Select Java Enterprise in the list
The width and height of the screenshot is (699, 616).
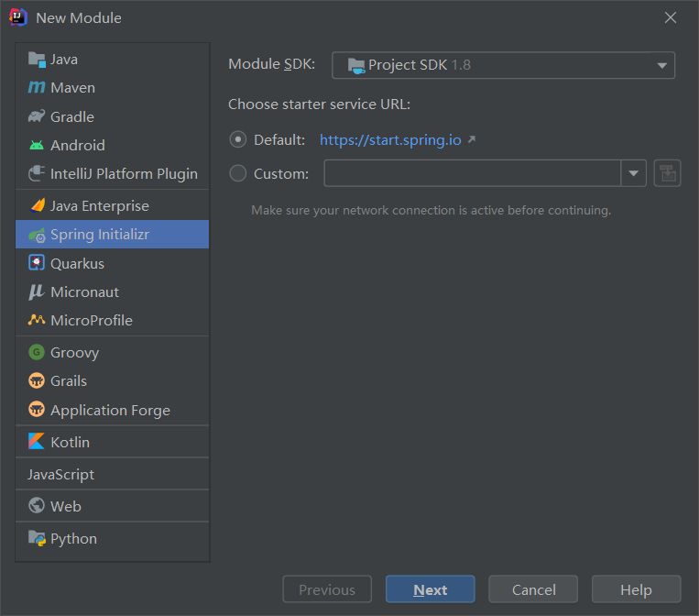[x=113, y=205]
